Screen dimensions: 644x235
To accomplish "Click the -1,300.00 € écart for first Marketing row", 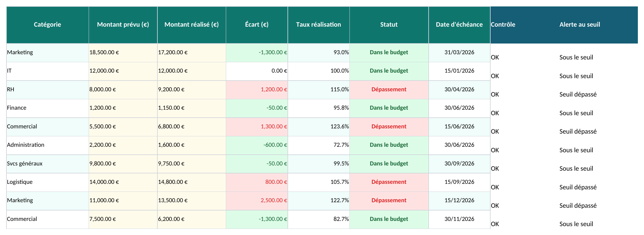I will point(257,53).
